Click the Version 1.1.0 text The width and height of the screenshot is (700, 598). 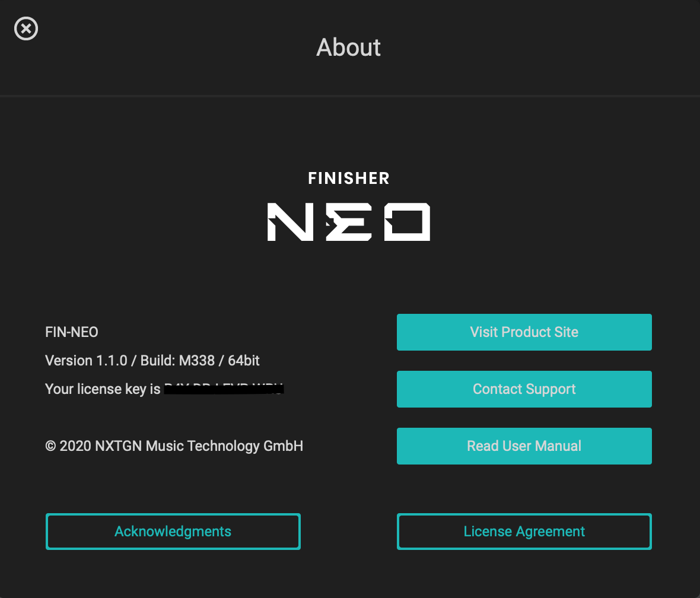pos(86,361)
